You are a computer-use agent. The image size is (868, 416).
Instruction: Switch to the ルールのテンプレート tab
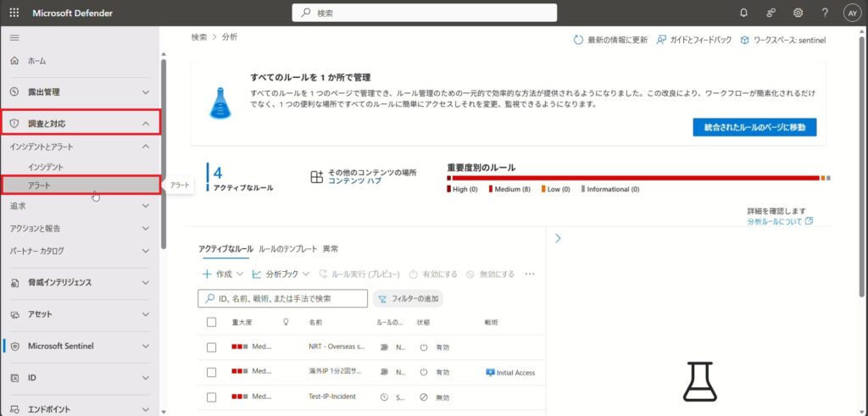click(x=288, y=249)
